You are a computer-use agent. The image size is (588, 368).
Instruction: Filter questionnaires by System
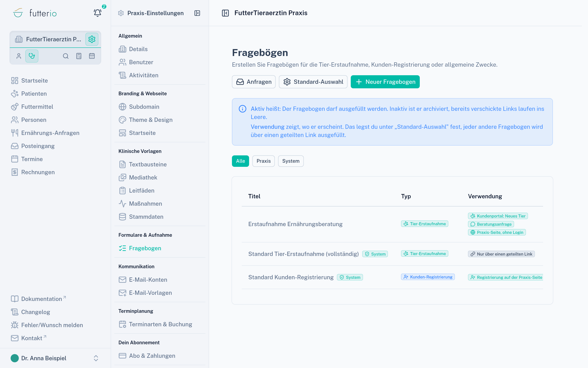(x=291, y=161)
